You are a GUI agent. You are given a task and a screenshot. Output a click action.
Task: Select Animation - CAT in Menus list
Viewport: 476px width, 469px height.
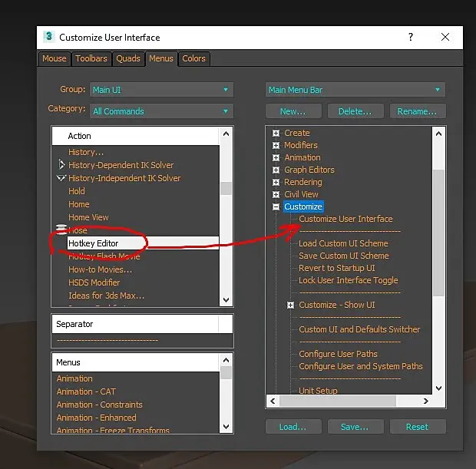86,391
